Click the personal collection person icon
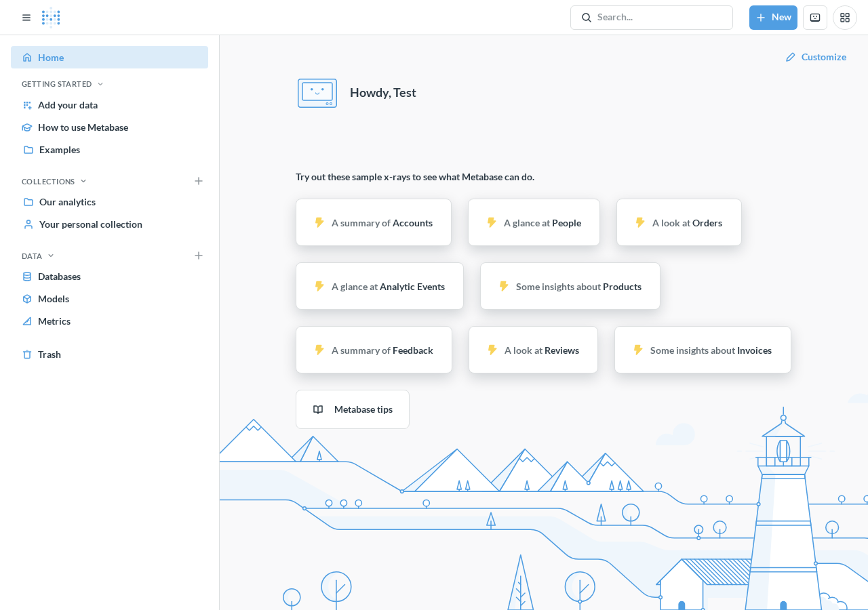This screenshot has width=868, height=610. click(28, 224)
